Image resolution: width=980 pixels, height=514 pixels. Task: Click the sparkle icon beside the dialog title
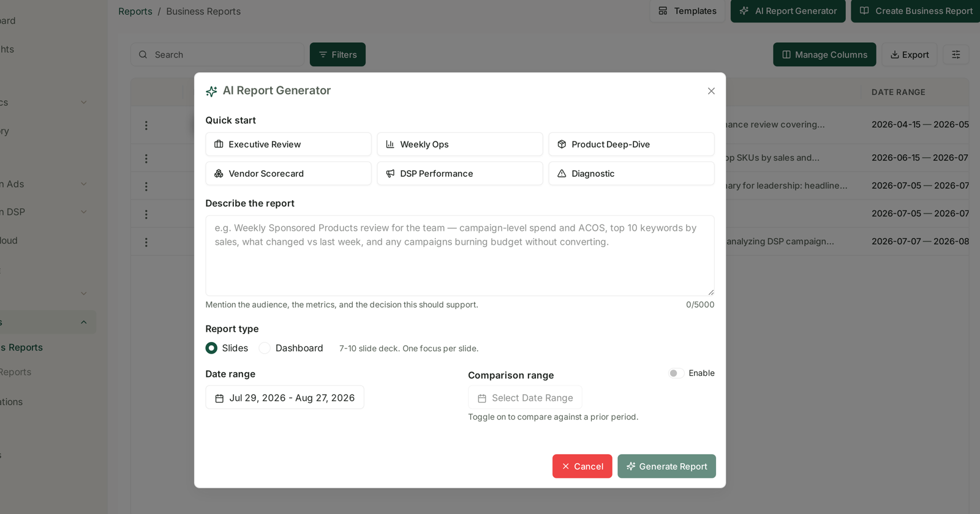(211, 91)
